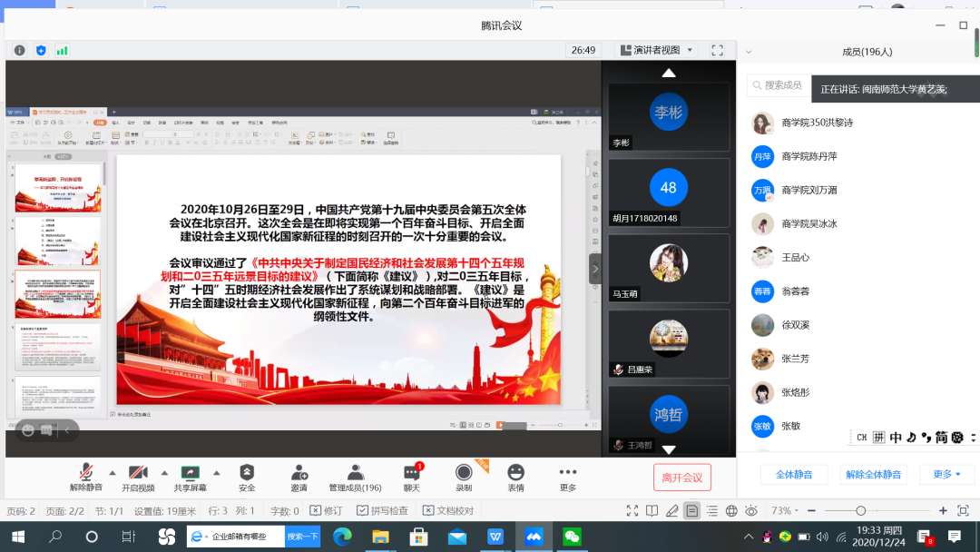Image resolution: width=980 pixels, height=552 pixels.
Task: Mute all members with 全体静音
Action: [x=794, y=474]
